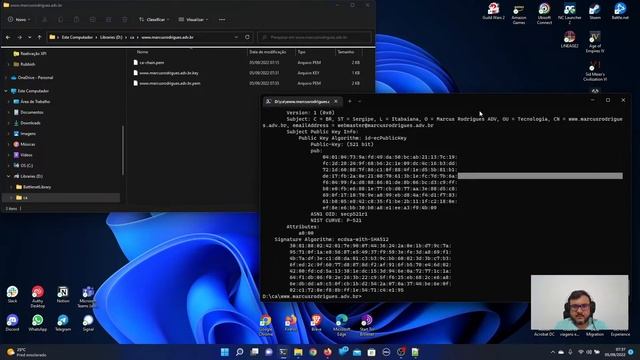Sort by the Tamanho column header
Image resolution: width=640 pixels, height=360 pixels.
[346, 52]
